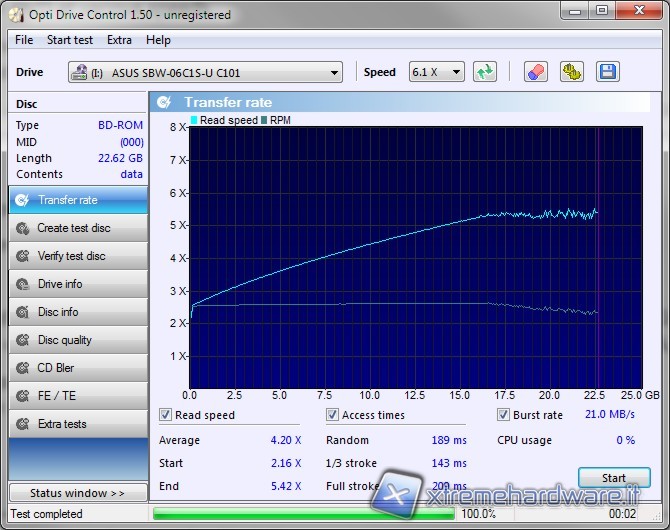This screenshot has height=530, width=670.
Task: Disable the Burst rate checkbox
Action: tap(504, 415)
